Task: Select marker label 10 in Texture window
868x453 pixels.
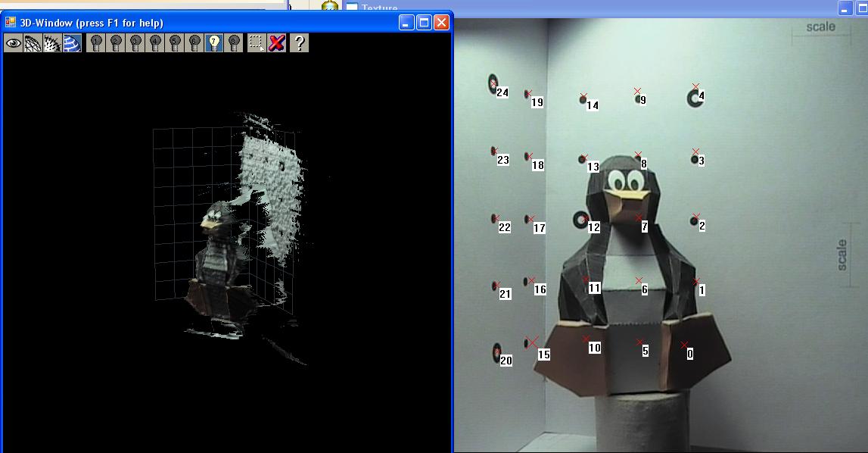Action: [x=595, y=348]
